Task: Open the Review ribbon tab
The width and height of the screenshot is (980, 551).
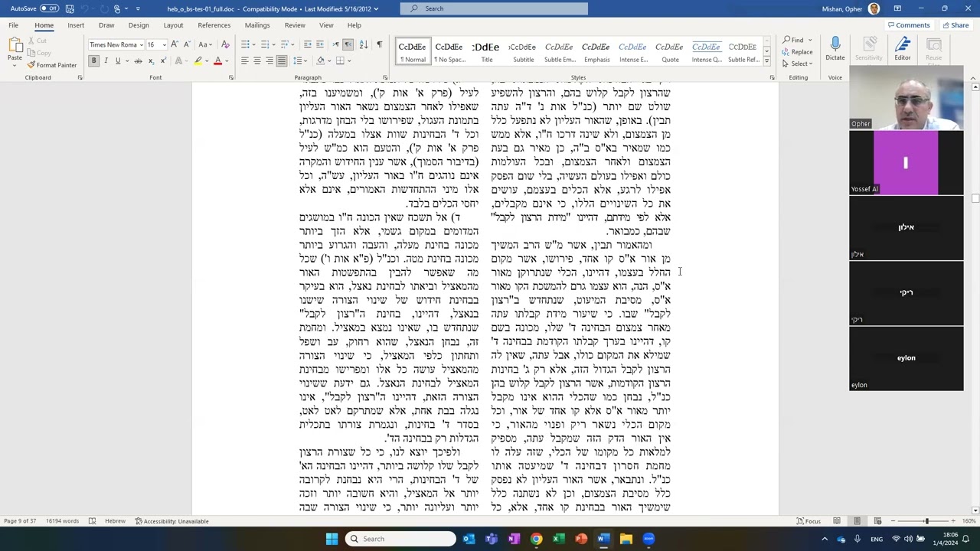Action: click(x=295, y=25)
